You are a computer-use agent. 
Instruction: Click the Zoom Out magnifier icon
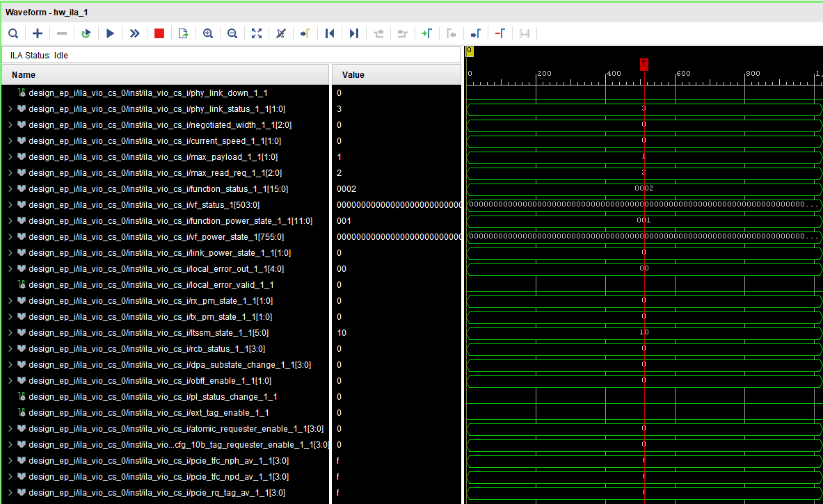(x=232, y=33)
